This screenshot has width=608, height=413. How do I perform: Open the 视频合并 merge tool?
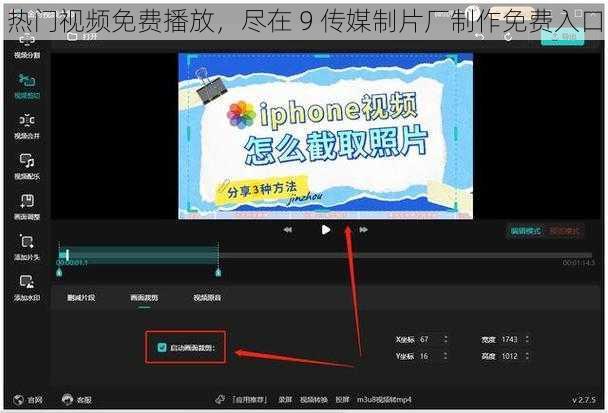click(27, 127)
